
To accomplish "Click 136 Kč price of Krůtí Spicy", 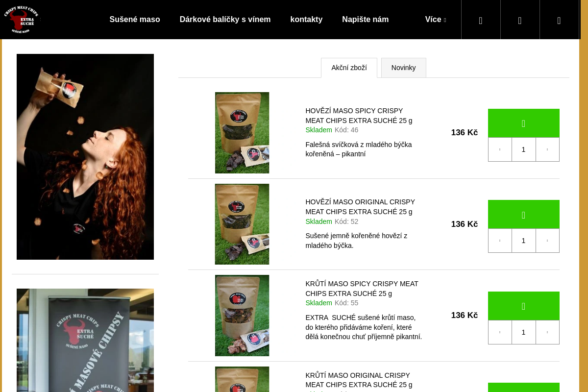I will (465, 316).
